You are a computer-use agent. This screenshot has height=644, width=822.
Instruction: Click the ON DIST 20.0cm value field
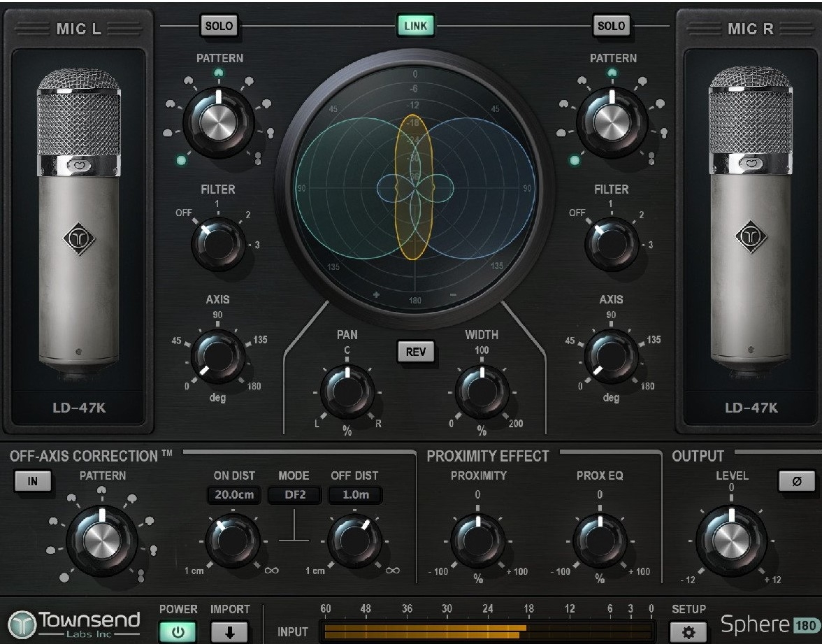click(x=234, y=496)
